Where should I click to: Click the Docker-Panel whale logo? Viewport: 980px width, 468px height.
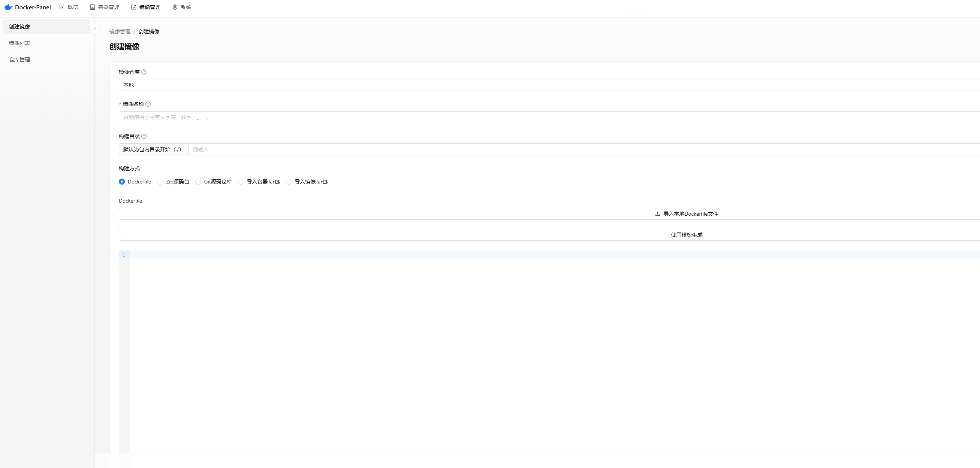point(8,7)
